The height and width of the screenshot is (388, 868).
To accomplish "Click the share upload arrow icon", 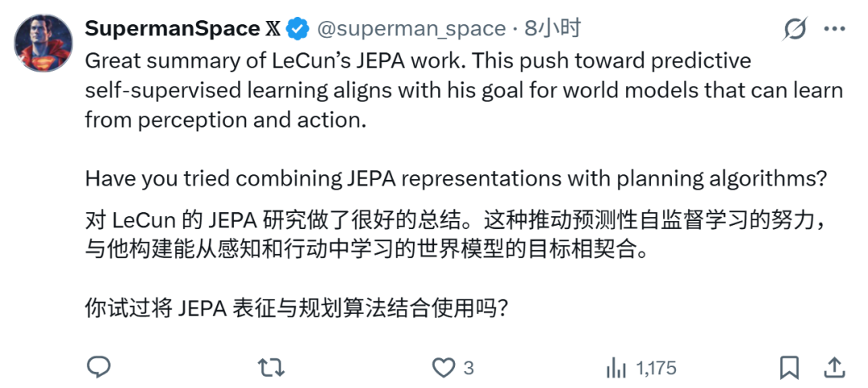I will [835, 367].
